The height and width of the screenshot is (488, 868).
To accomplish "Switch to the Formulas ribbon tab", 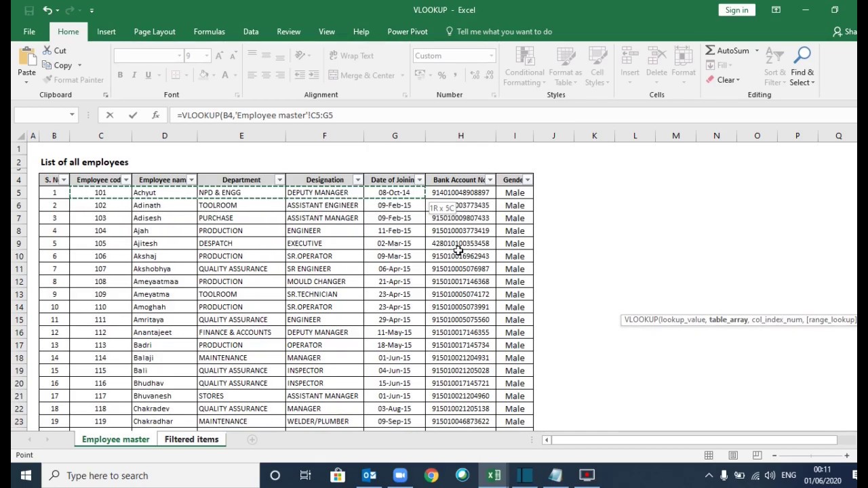I will tap(209, 31).
